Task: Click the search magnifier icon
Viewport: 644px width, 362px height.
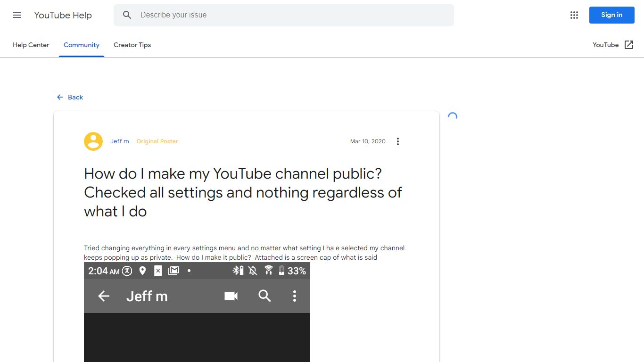Action: (127, 15)
